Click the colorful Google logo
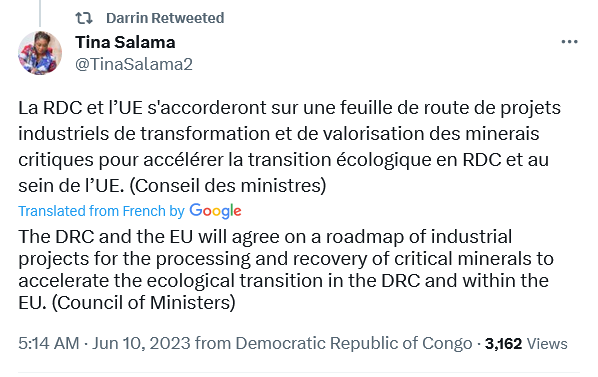This screenshot has height=377, width=598. (x=215, y=211)
